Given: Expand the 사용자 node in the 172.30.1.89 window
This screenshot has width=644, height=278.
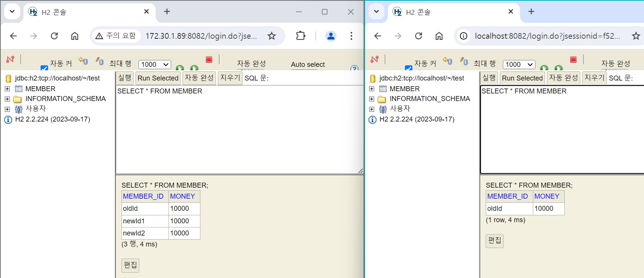Looking at the screenshot, I should (7, 109).
